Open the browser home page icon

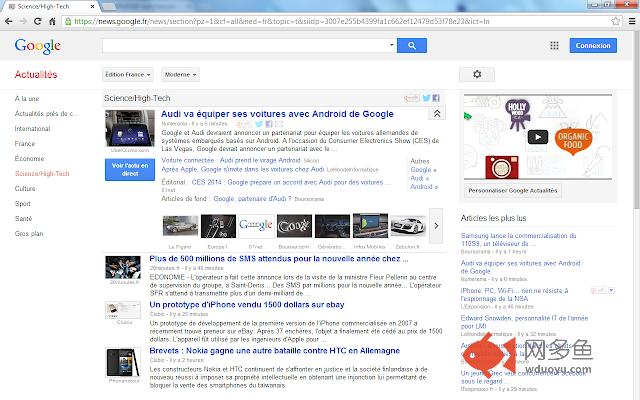(52, 21)
